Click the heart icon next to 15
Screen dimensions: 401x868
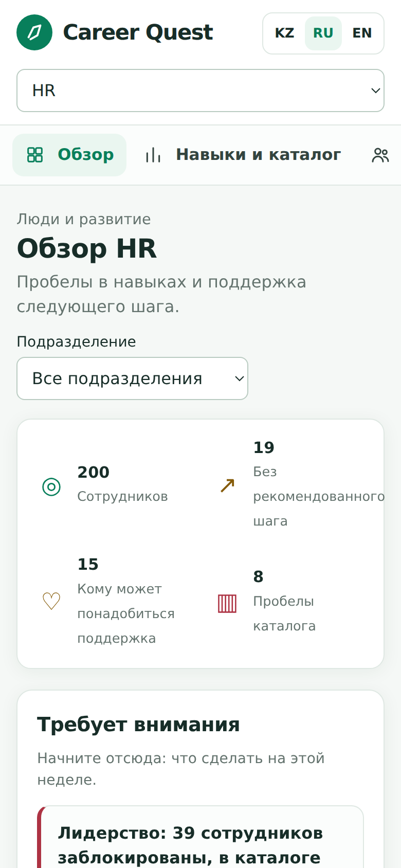[51, 601]
